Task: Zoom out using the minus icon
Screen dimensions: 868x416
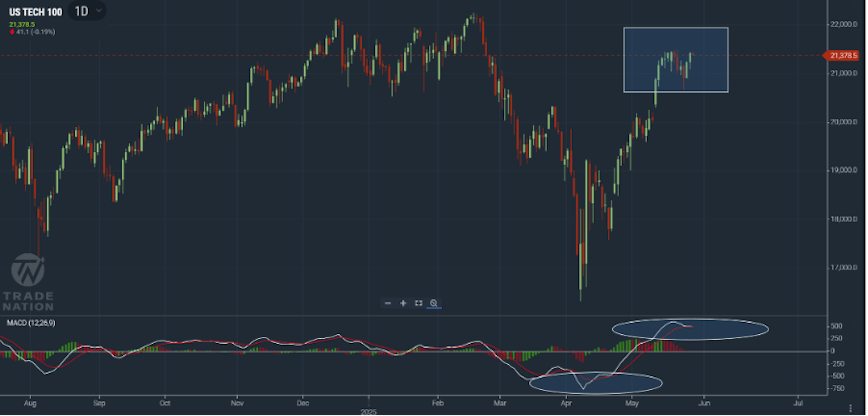Action: click(x=388, y=303)
